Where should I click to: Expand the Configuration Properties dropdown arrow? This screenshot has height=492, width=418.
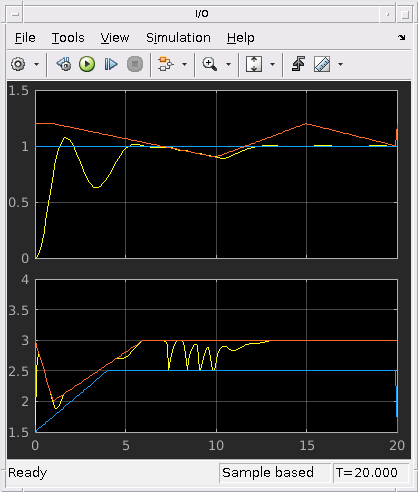tap(36, 64)
